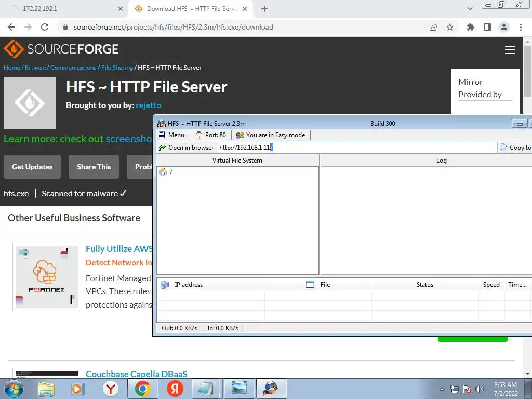Click the SourceForge logo
Image resolution: width=532 pixels, height=399 pixels.
(61, 49)
